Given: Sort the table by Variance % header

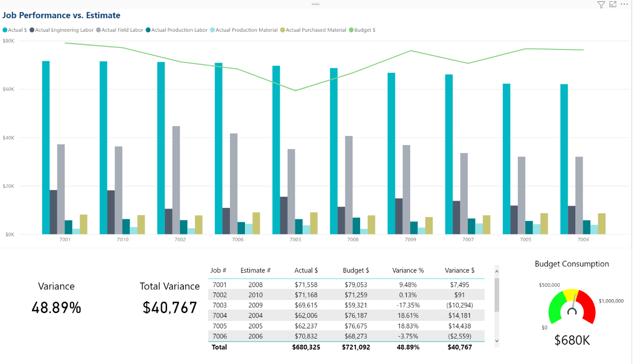Looking at the screenshot, I should click(x=408, y=270).
